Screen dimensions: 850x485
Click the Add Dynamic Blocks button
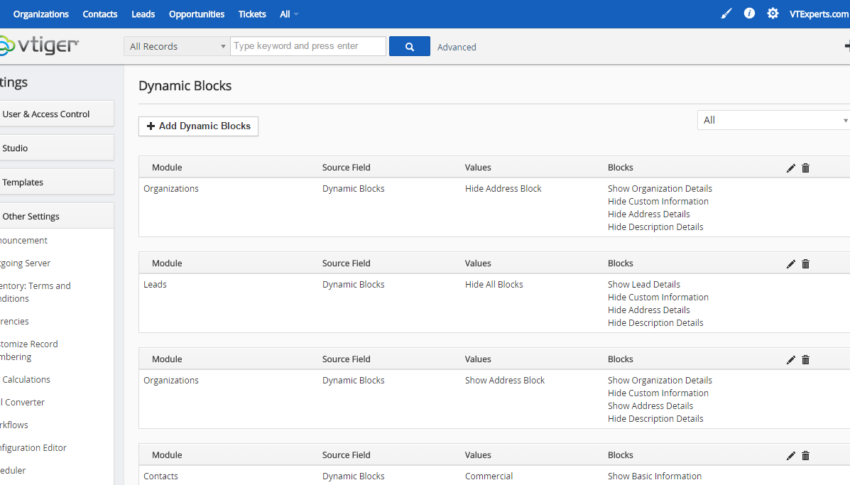(198, 126)
